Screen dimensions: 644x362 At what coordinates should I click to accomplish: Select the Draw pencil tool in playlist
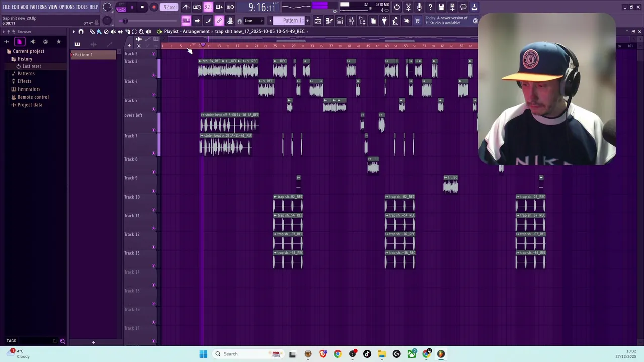pyautogui.click(x=92, y=32)
